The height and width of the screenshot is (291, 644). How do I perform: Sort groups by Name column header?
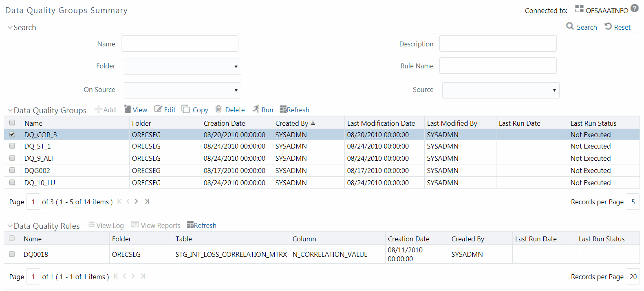pyautogui.click(x=33, y=123)
